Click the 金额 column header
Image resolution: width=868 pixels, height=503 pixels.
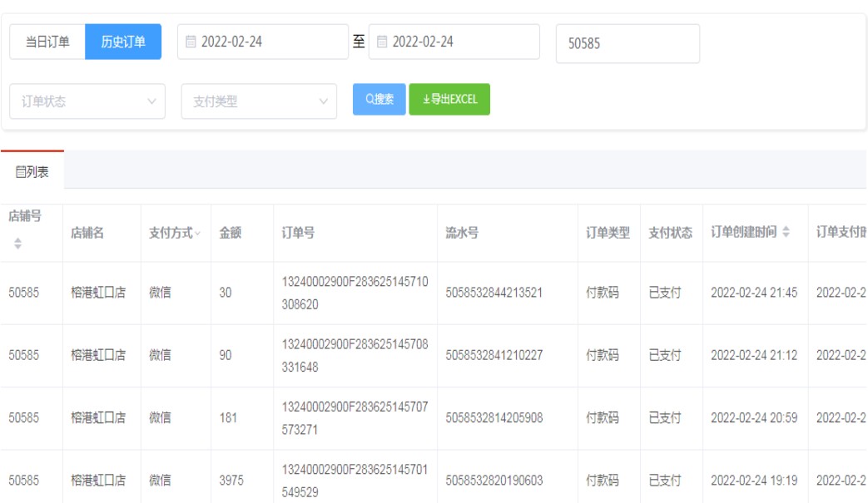click(x=231, y=234)
